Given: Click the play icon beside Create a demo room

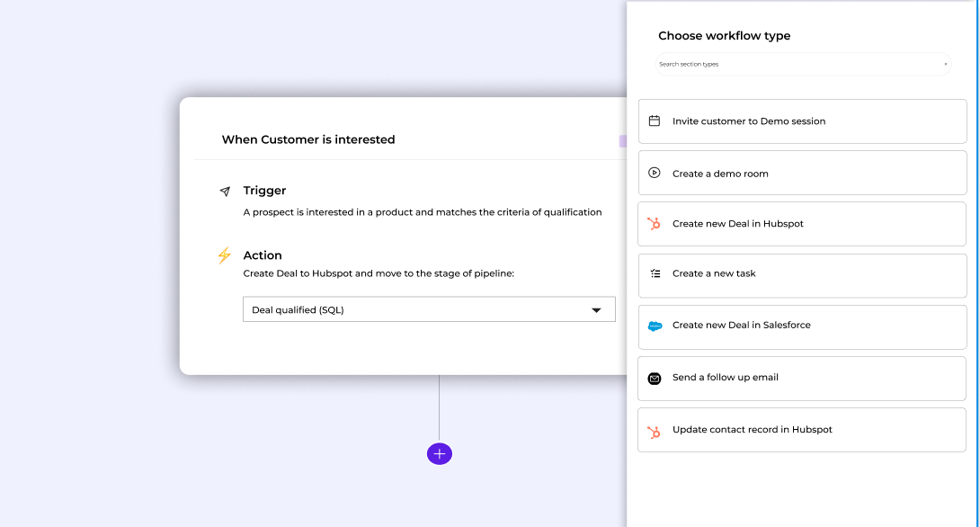Looking at the screenshot, I should pyautogui.click(x=655, y=174).
